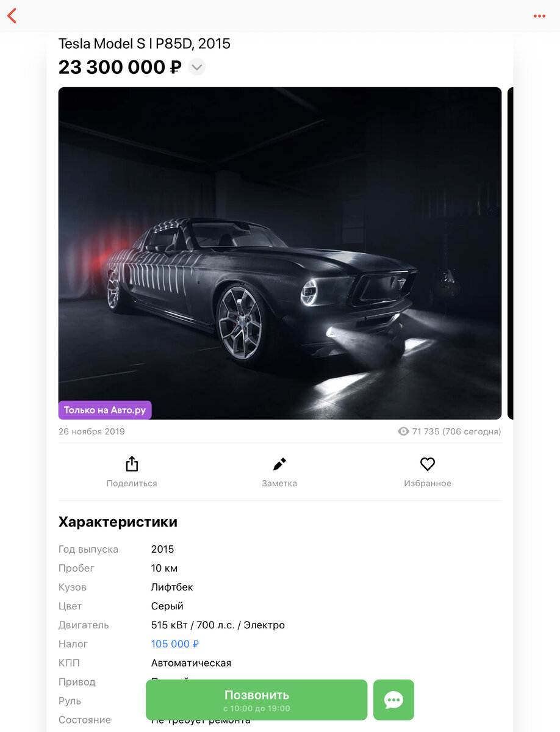Open the pencil note icon

click(279, 464)
